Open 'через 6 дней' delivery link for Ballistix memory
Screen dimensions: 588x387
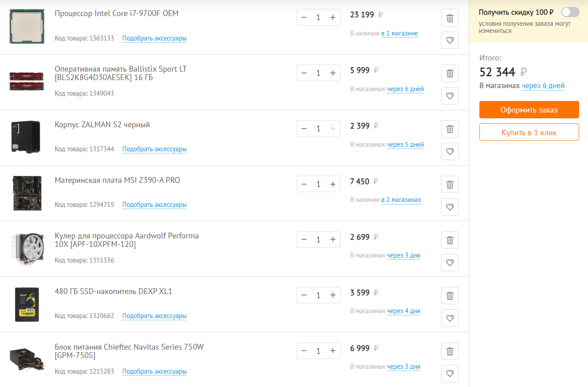pyautogui.click(x=406, y=89)
